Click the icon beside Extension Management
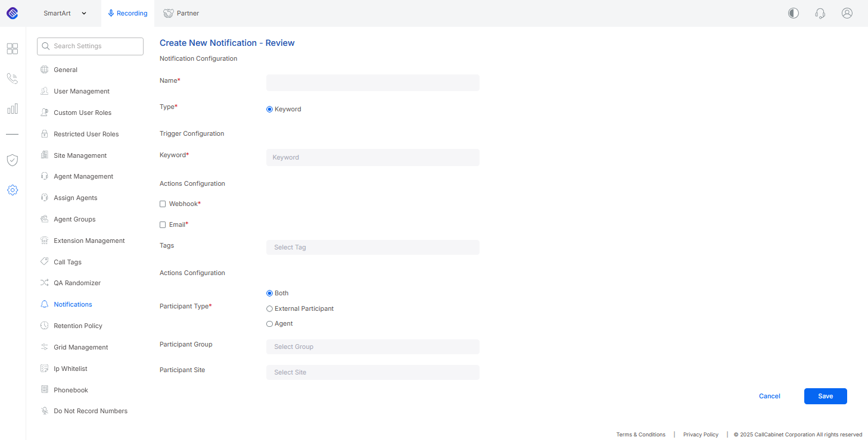 (45, 241)
